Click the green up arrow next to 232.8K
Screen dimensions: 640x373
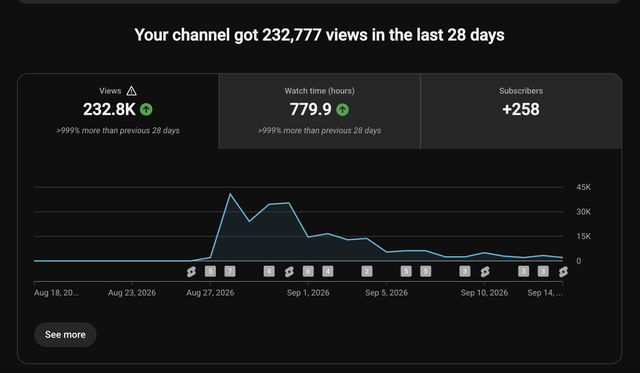tap(146, 109)
